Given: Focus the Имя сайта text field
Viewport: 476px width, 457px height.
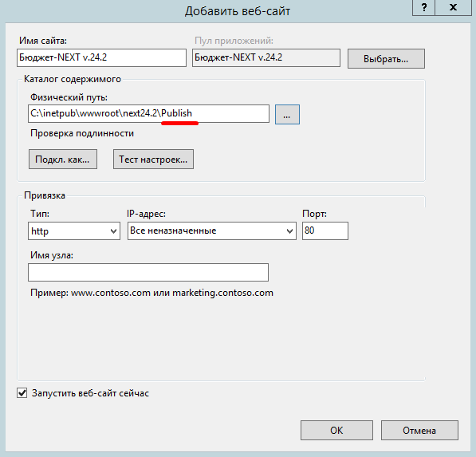Looking at the screenshot, I should (x=101, y=57).
